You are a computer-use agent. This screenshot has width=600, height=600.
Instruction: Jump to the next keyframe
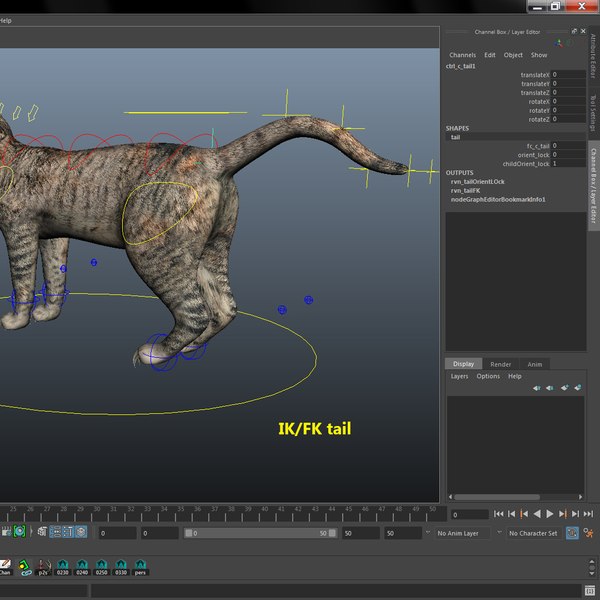coord(562,514)
